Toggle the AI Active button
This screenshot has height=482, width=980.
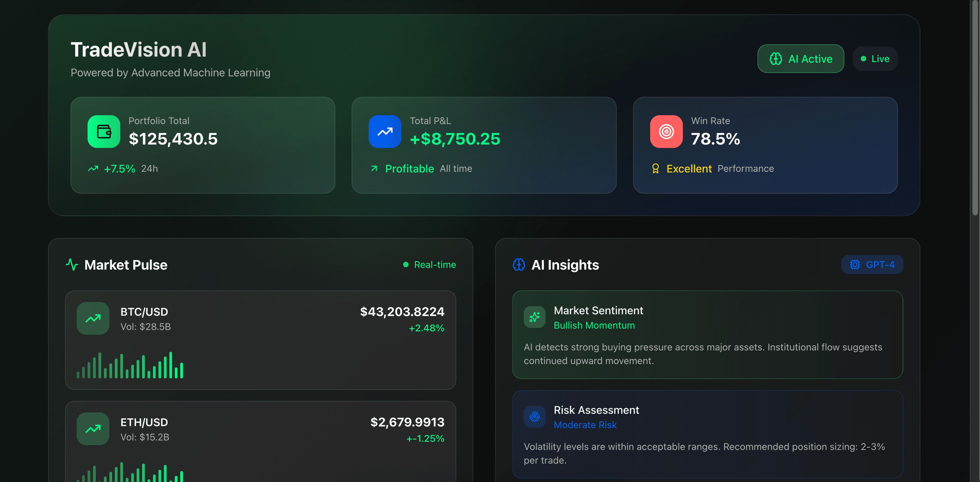coord(800,59)
